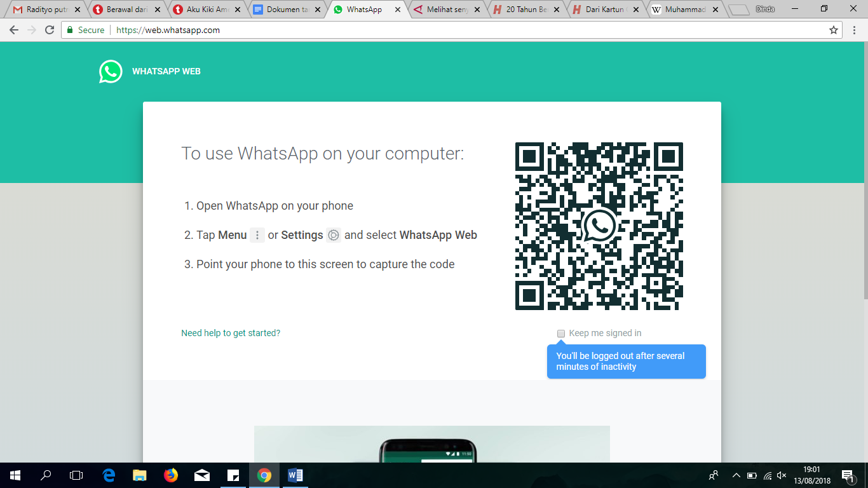Click the battery status icon
868x488 pixels.
point(752,475)
